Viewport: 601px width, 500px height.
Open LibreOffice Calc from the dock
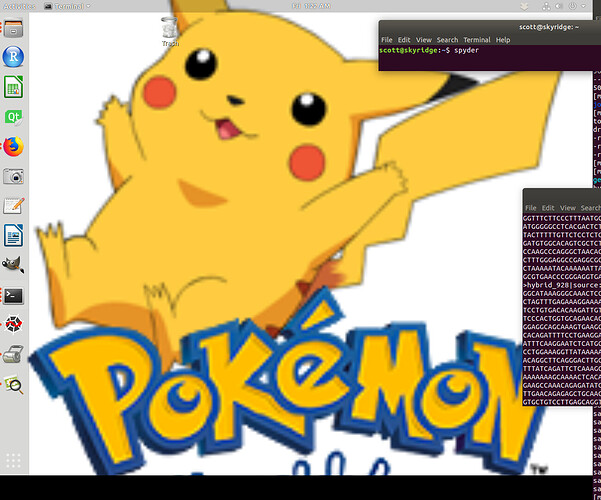coord(13,87)
